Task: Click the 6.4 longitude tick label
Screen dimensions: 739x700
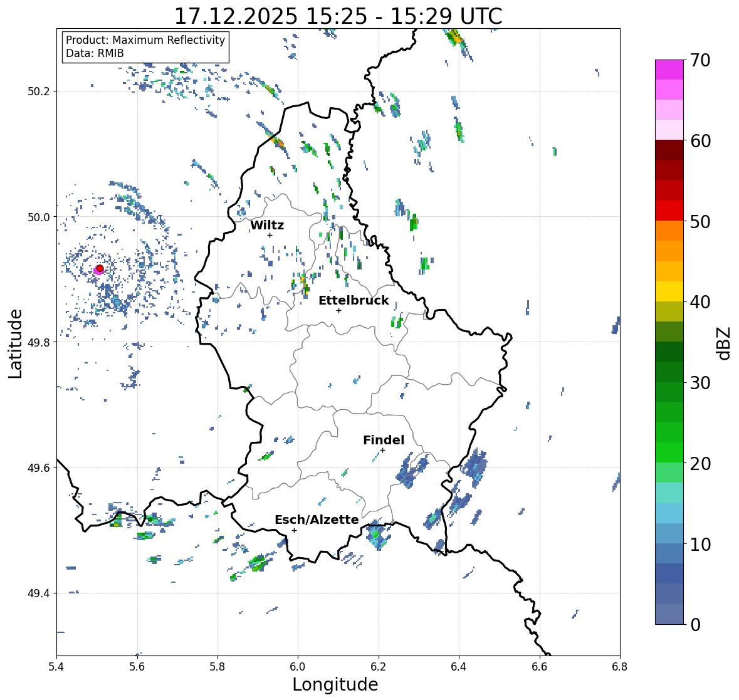Action: click(x=459, y=667)
